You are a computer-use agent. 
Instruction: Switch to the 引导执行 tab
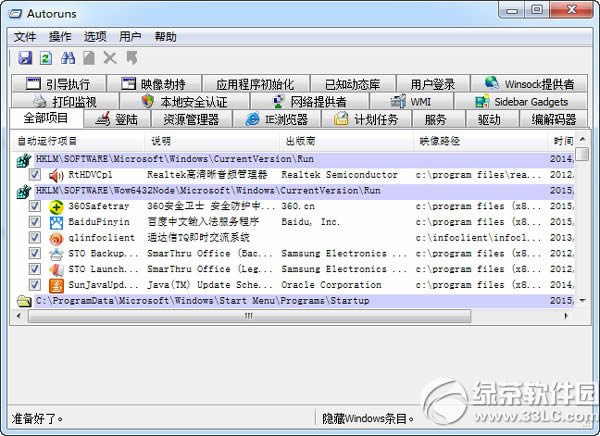click(x=59, y=84)
